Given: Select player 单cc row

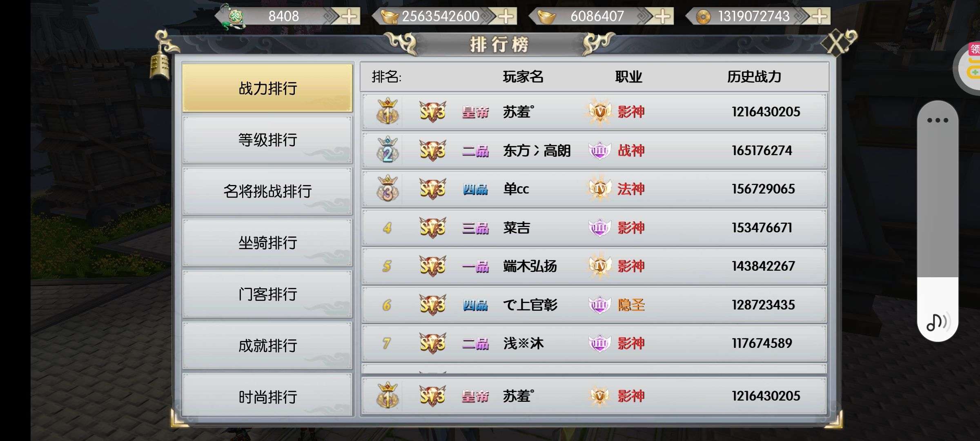Looking at the screenshot, I should click(595, 189).
